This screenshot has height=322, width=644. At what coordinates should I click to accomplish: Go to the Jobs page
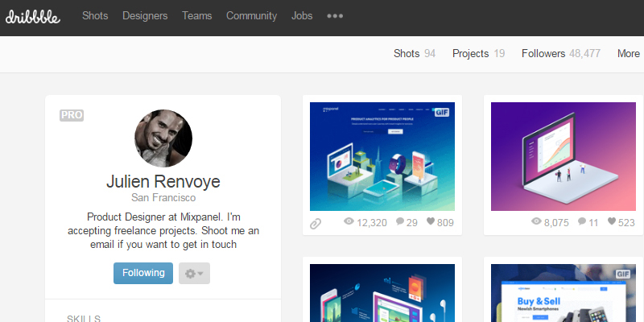coord(302,15)
